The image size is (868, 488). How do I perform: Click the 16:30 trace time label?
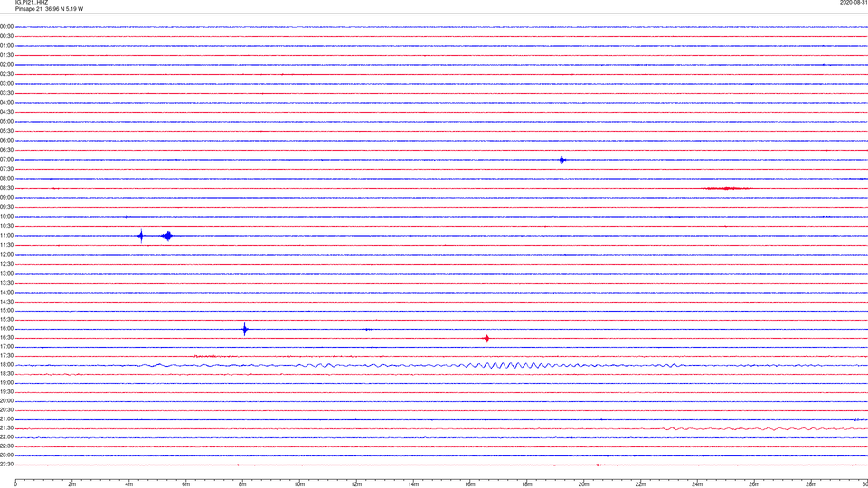click(6, 337)
